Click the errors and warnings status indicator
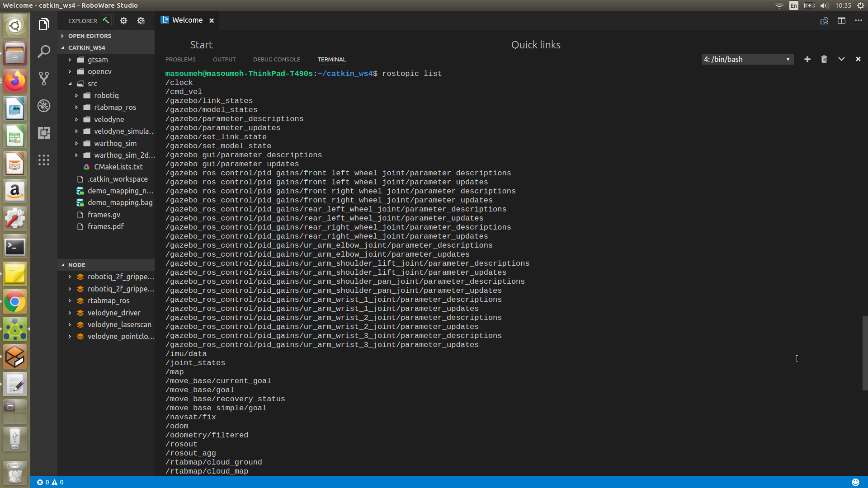Viewport: 868px width, 488px height. pyautogui.click(x=50, y=482)
